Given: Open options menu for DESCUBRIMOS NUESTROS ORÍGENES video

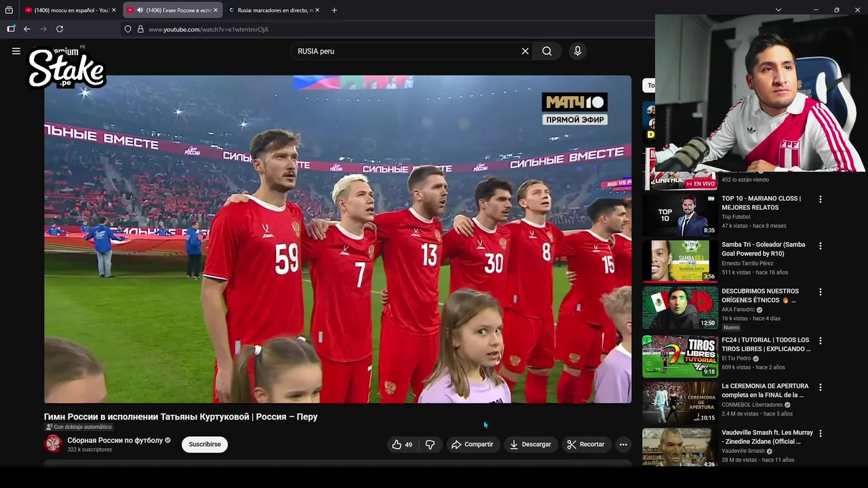Looking at the screenshot, I should click(820, 292).
